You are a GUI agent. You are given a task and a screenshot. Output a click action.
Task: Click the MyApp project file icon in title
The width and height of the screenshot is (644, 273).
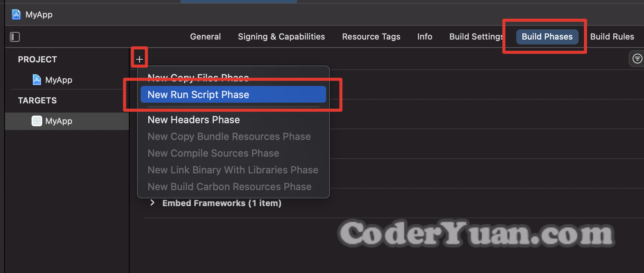[x=16, y=14]
